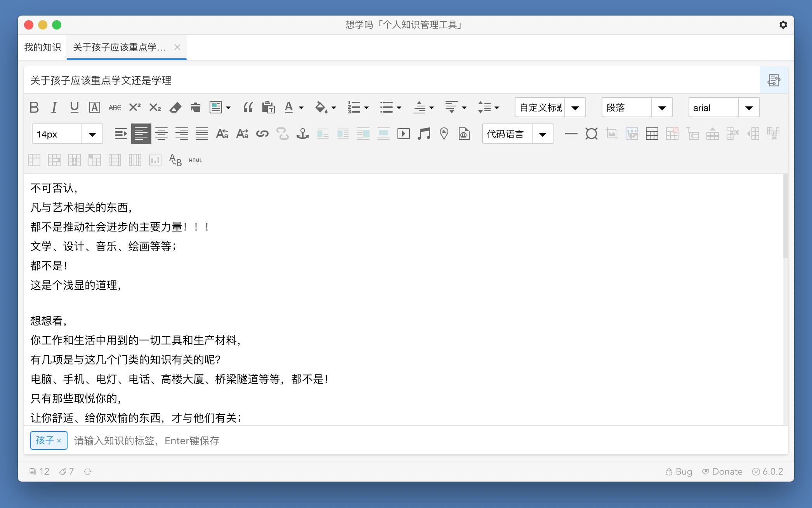Click the blockquote icon
Viewport: 812px width, 508px height.
pyautogui.click(x=248, y=107)
